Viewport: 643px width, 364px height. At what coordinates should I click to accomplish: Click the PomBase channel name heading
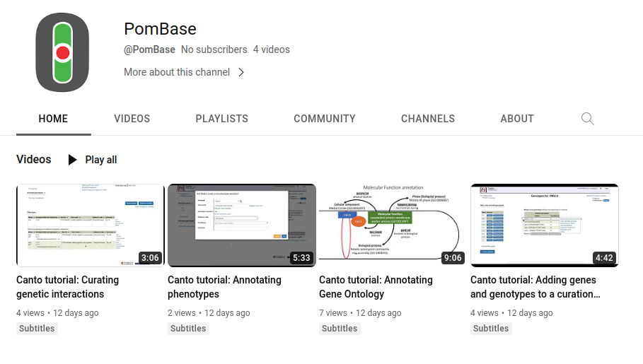160,29
